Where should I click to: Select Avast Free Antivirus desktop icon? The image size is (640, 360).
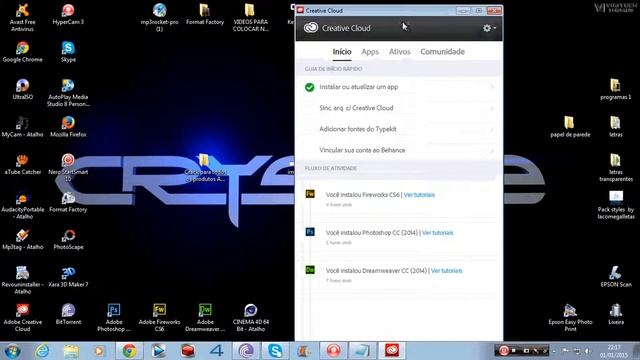click(22, 18)
